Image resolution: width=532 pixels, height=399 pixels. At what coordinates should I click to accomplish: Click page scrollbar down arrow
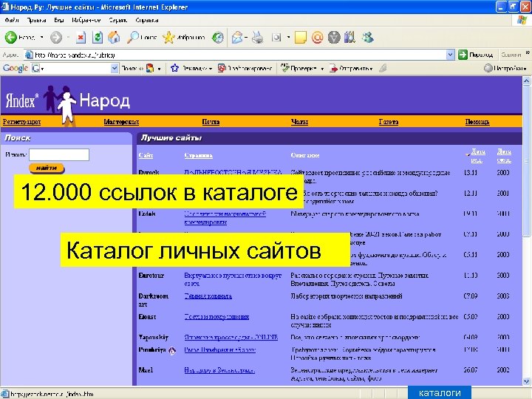pos(527,381)
